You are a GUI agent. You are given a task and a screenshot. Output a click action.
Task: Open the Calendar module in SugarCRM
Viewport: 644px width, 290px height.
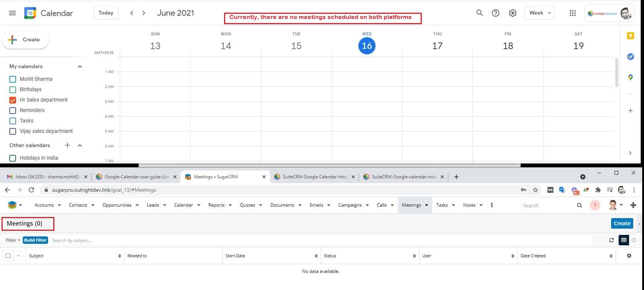pyautogui.click(x=183, y=205)
